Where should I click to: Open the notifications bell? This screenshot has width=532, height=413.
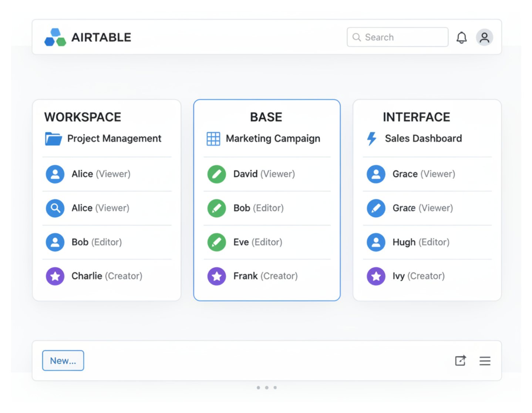[x=461, y=37]
